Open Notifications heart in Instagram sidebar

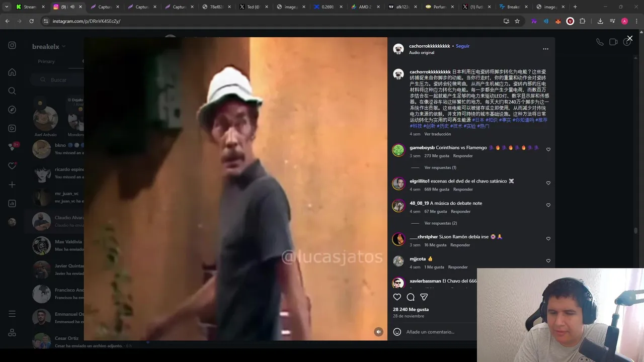tap(12, 166)
